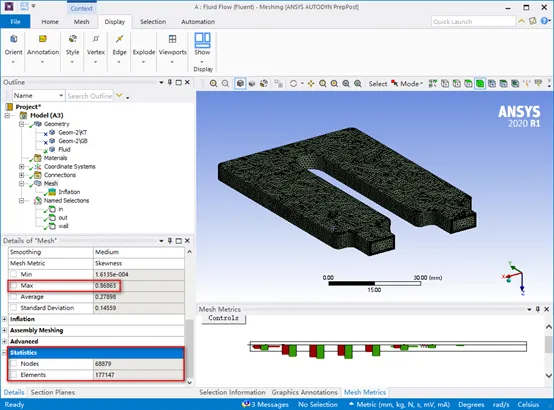
Task: Click the Show display button
Action: (202, 48)
